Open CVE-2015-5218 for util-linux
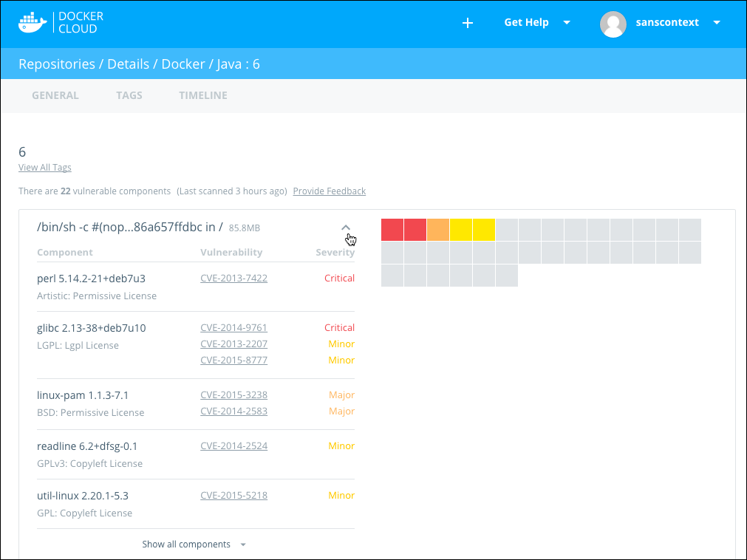 233,496
